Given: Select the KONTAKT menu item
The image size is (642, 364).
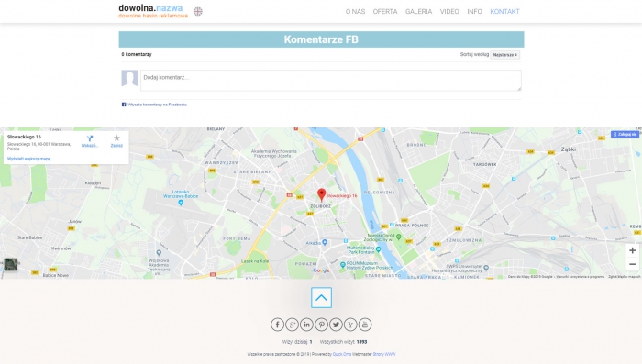Looking at the screenshot, I should [x=504, y=12].
